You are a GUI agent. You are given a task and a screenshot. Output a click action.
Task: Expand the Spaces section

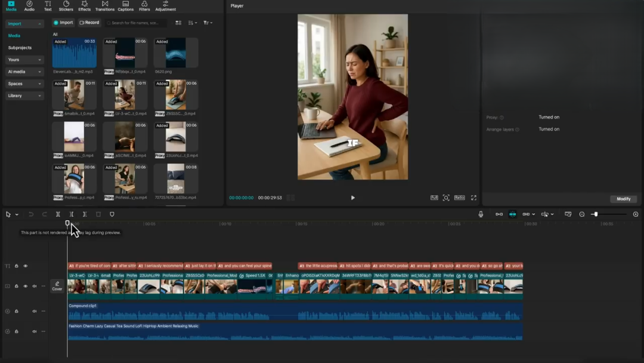click(39, 84)
